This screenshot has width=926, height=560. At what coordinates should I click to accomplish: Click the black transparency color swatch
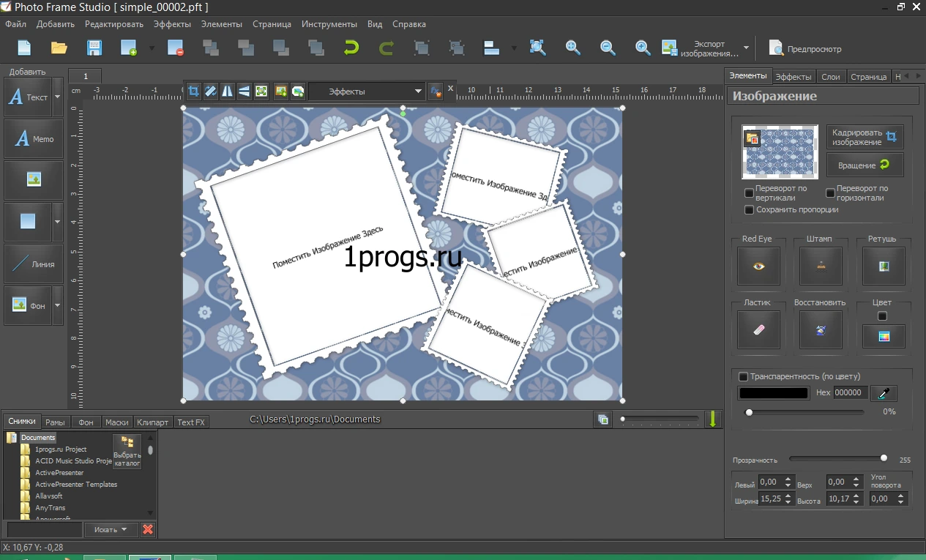tap(774, 393)
